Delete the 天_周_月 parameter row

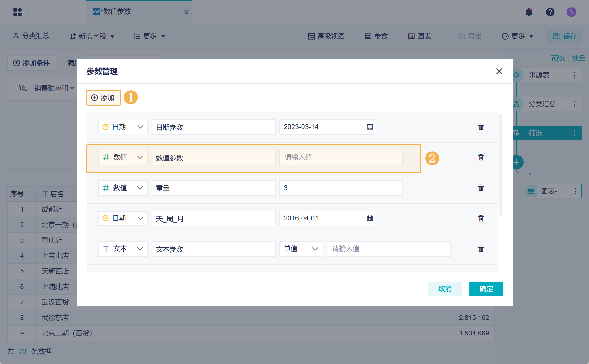(x=481, y=218)
